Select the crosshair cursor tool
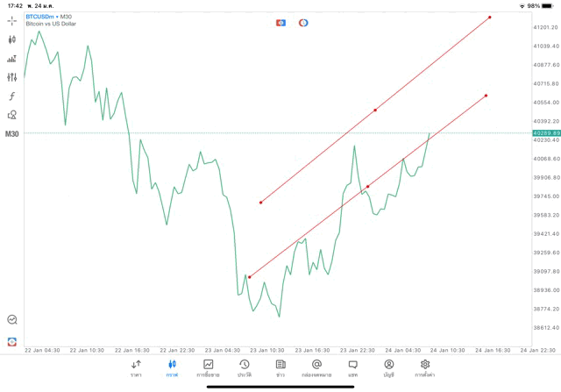561x392 pixels. [x=12, y=20]
